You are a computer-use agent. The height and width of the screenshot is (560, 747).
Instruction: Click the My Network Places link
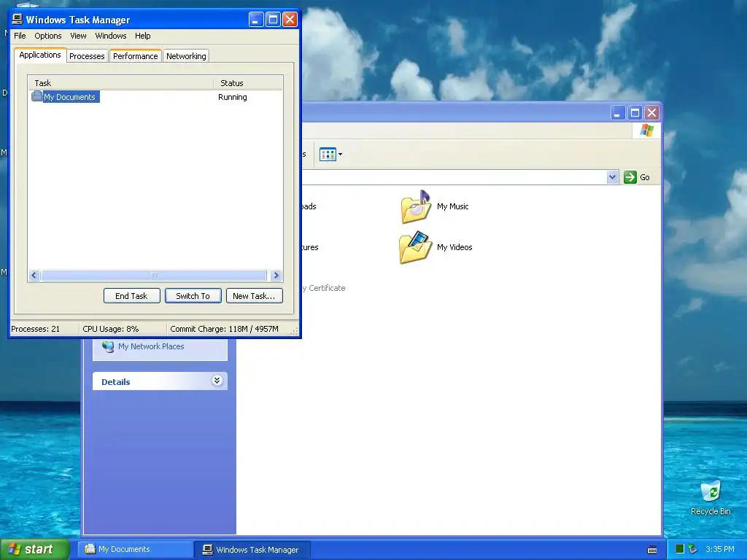[x=151, y=346]
